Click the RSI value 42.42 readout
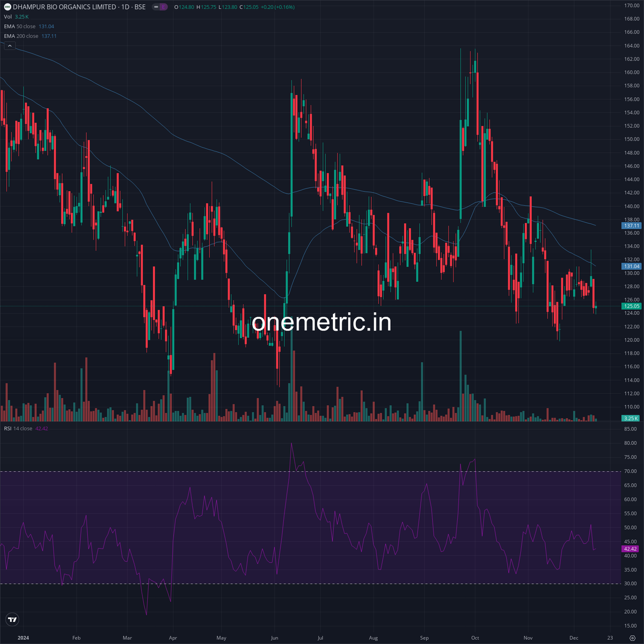 click(x=42, y=428)
